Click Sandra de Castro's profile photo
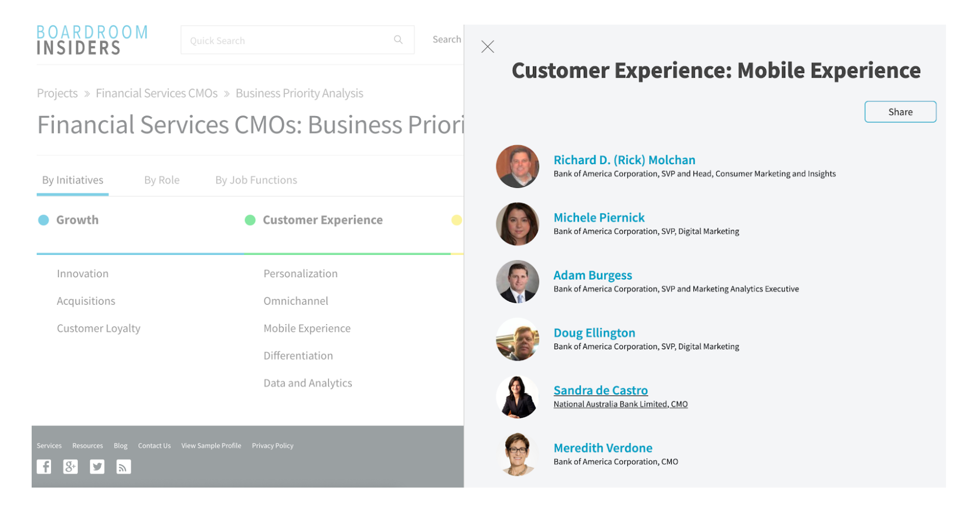 point(518,397)
